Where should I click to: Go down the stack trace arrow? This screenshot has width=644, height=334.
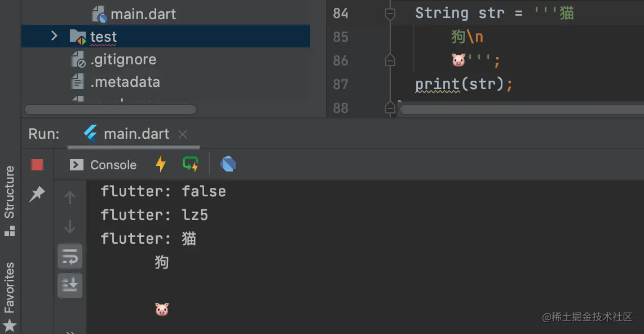pos(70,226)
